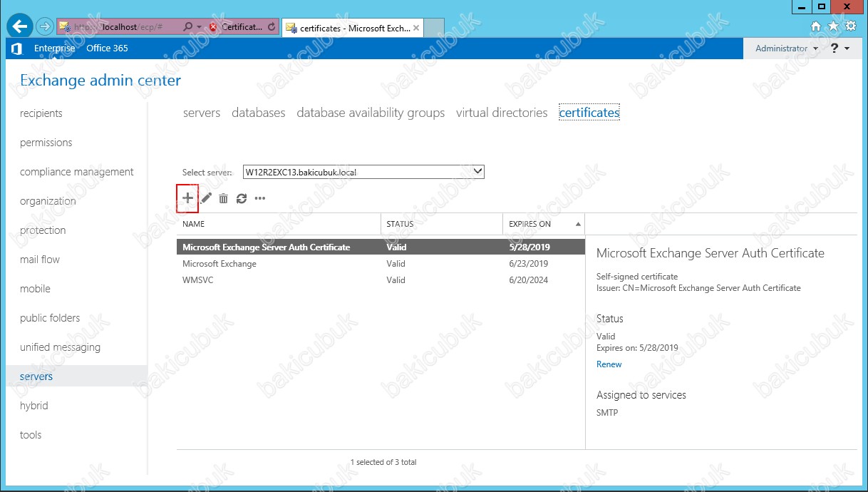Image resolution: width=868 pixels, height=492 pixels.
Task: Open the organization section
Action: pyautogui.click(x=48, y=201)
